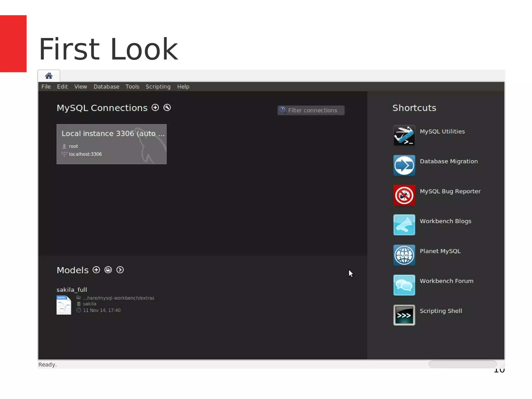Image resolution: width=532 pixels, height=399 pixels.
Task: Click the network icon beside localhost:3306
Action: click(x=64, y=154)
